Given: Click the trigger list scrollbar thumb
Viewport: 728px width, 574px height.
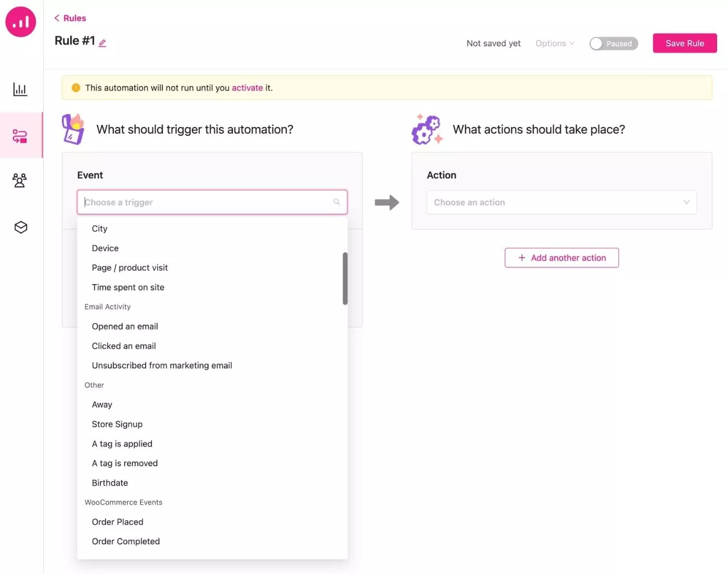Looking at the screenshot, I should pyautogui.click(x=345, y=278).
